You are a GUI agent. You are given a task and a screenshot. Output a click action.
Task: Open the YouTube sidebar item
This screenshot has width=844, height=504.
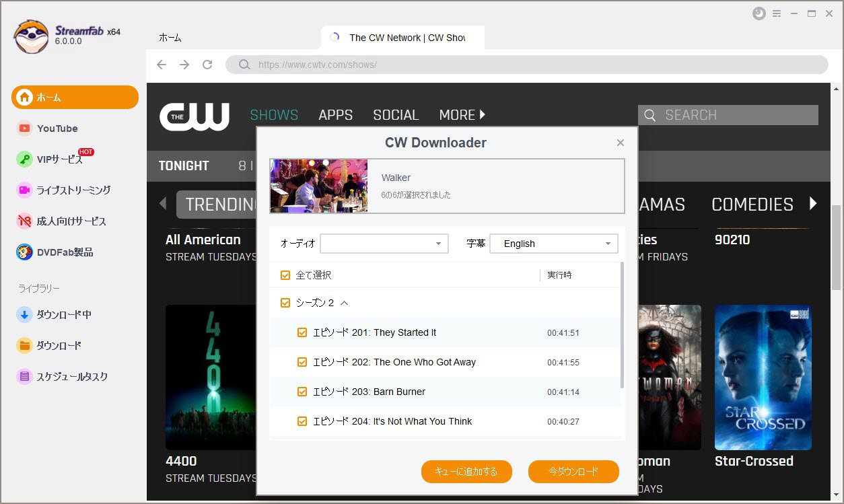tap(57, 129)
